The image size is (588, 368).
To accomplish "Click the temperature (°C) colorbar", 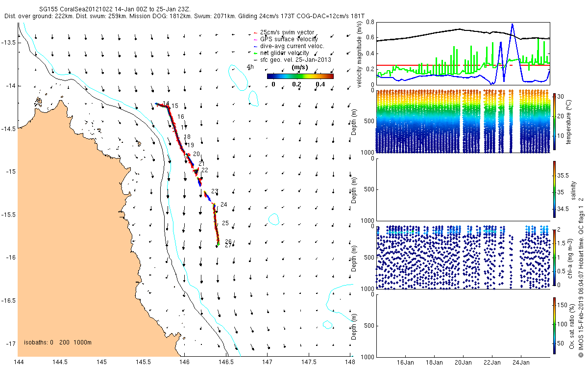I will click(x=554, y=121).
